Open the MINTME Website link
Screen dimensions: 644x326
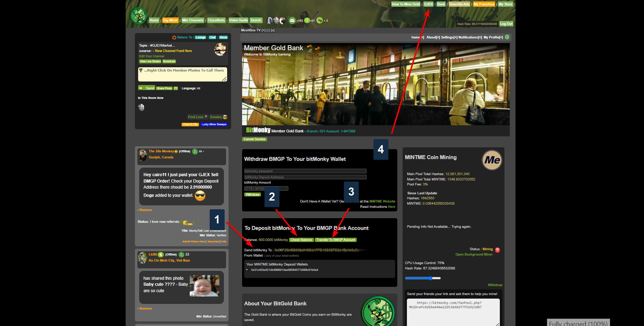point(382,201)
